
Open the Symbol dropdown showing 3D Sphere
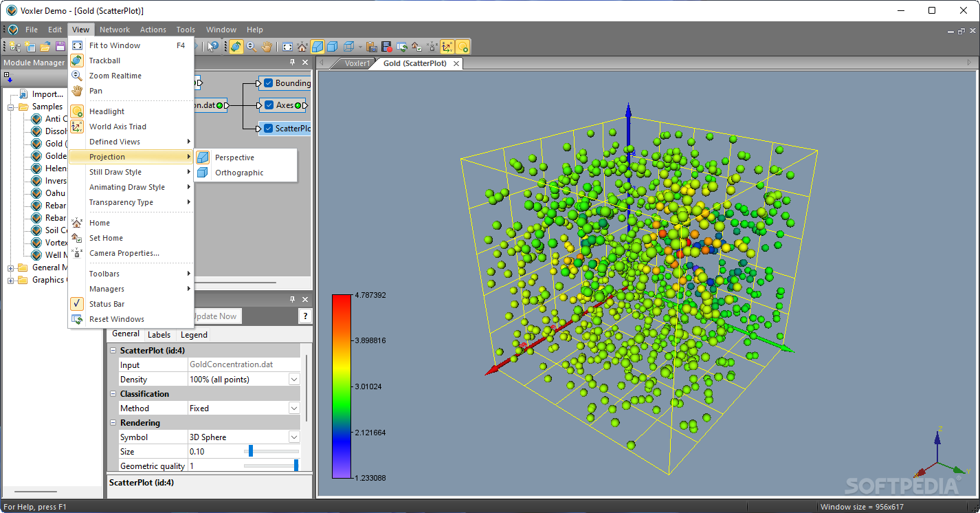pyautogui.click(x=294, y=437)
